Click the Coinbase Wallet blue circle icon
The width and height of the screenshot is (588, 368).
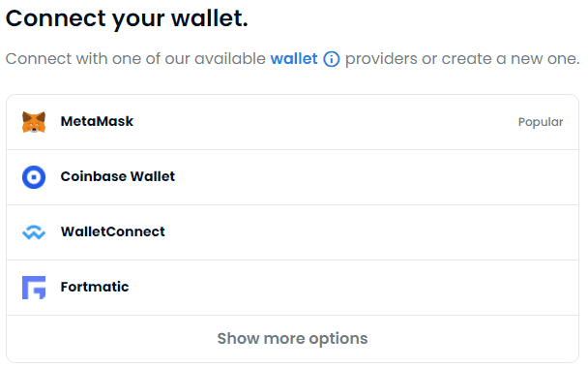pos(34,177)
